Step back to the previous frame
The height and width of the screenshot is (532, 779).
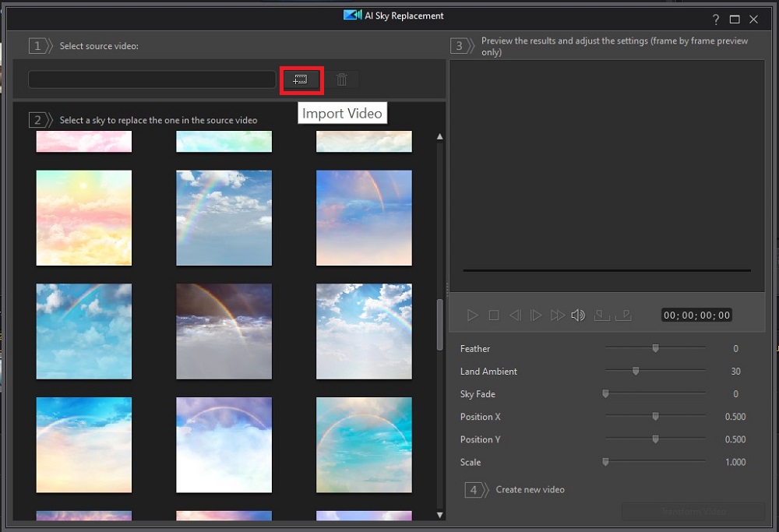click(x=515, y=315)
